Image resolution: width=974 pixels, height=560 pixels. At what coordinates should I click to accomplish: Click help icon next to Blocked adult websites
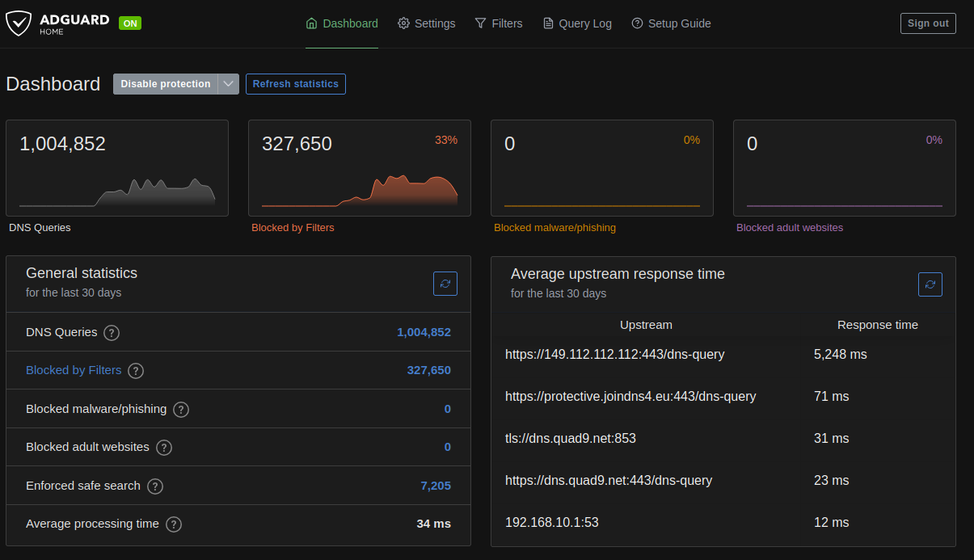(x=164, y=448)
